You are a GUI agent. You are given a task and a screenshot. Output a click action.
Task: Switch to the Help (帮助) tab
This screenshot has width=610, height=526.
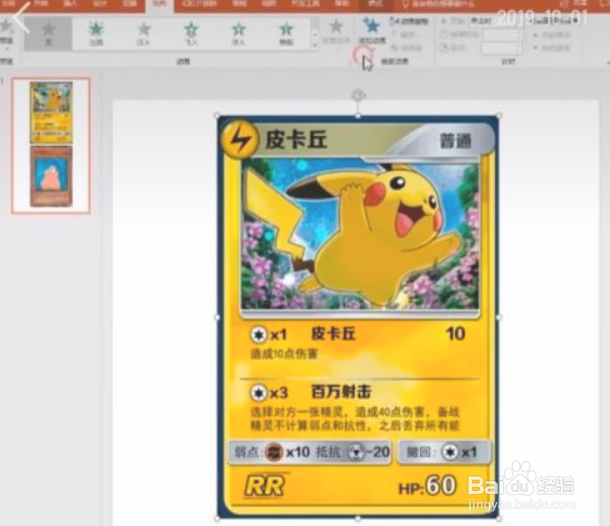[342, 4]
